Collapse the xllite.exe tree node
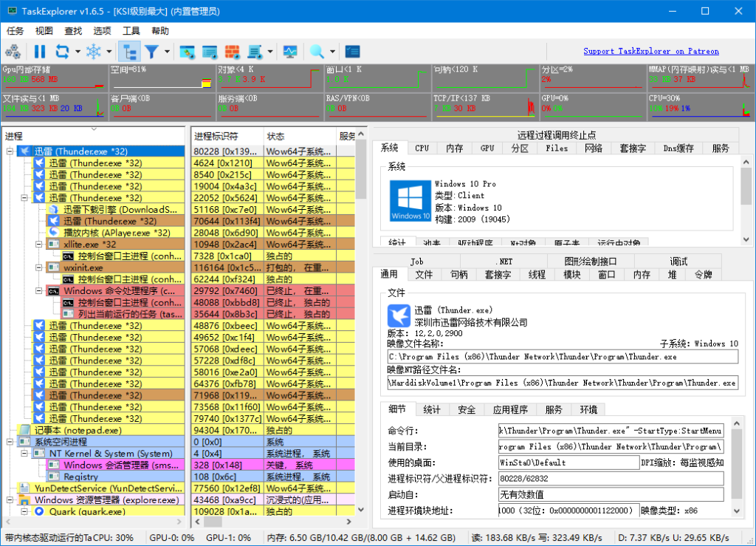This screenshot has height=546, width=756. [x=38, y=245]
